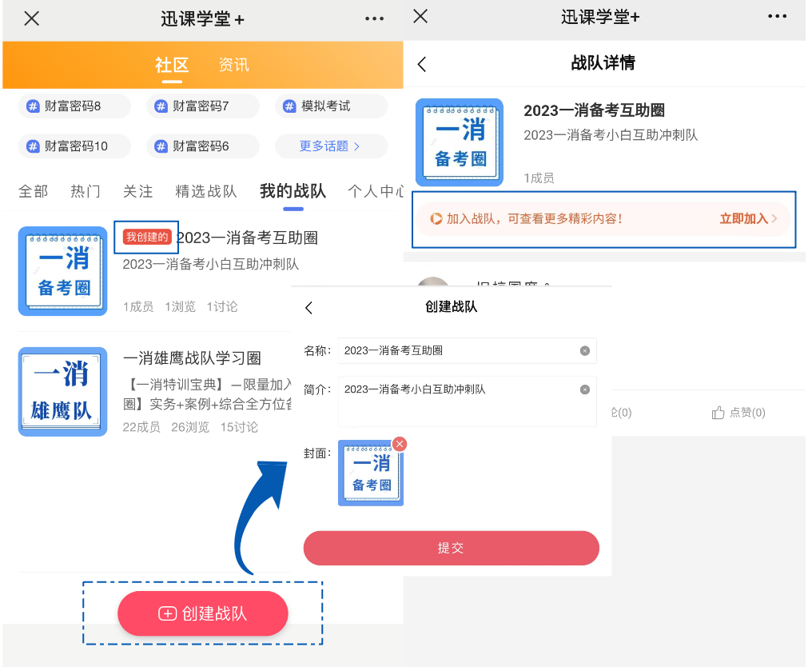Open the more options menu on 社区 page
The width and height of the screenshot is (812, 667).
click(x=374, y=18)
